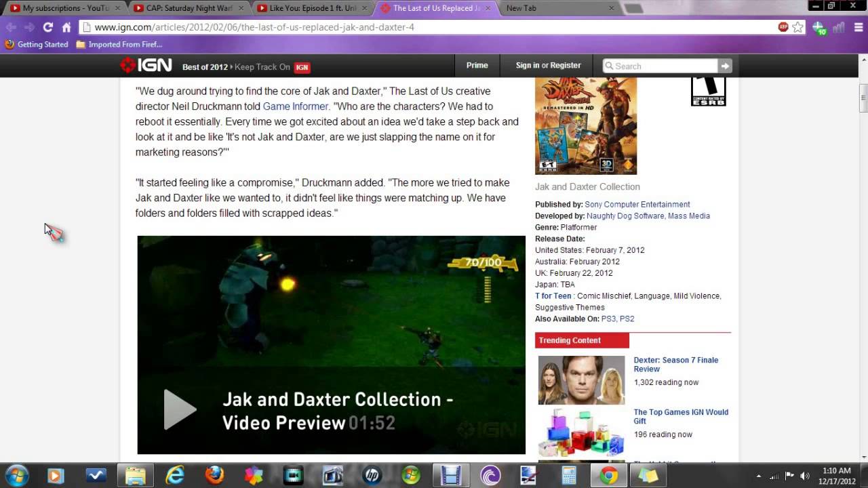Open Sony Computer Entertainment publisher link
The image size is (868, 488).
pos(637,204)
